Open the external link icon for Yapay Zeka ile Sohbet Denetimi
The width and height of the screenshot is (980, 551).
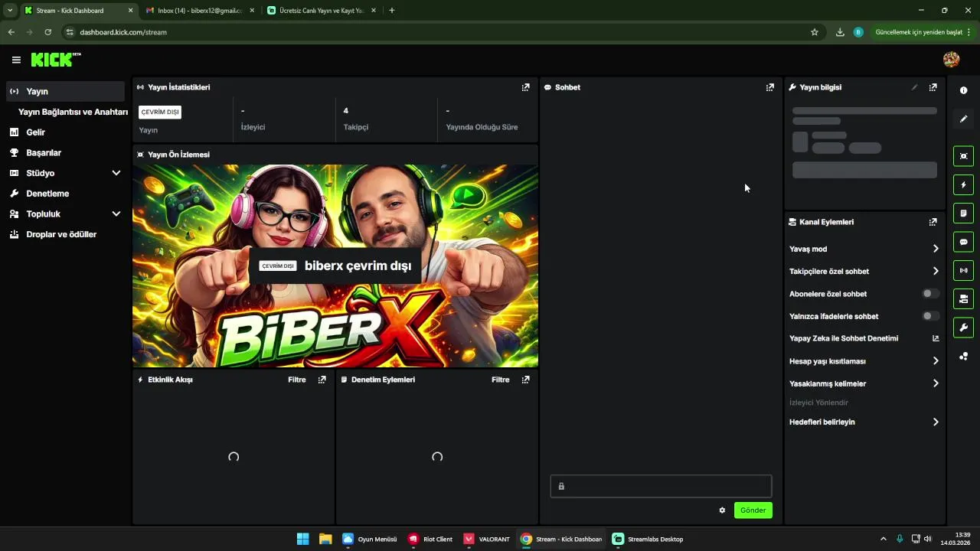936,338
